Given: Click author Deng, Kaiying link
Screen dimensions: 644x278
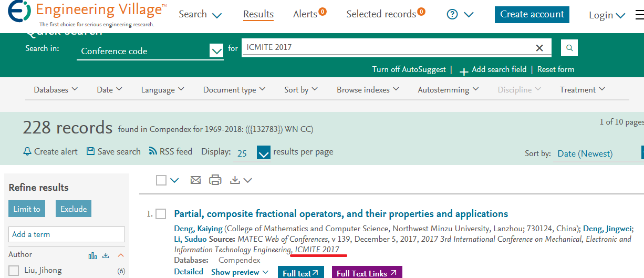Looking at the screenshot, I should click(x=198, y=229).
